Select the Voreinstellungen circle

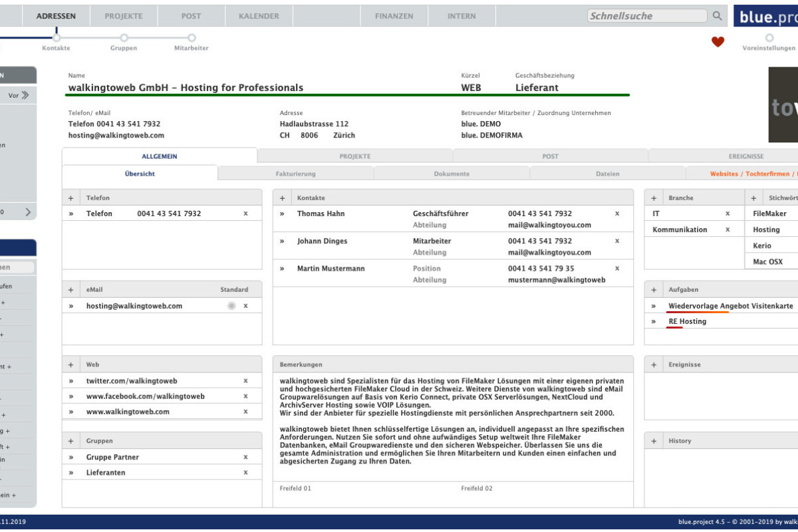(x=769, y=38)
